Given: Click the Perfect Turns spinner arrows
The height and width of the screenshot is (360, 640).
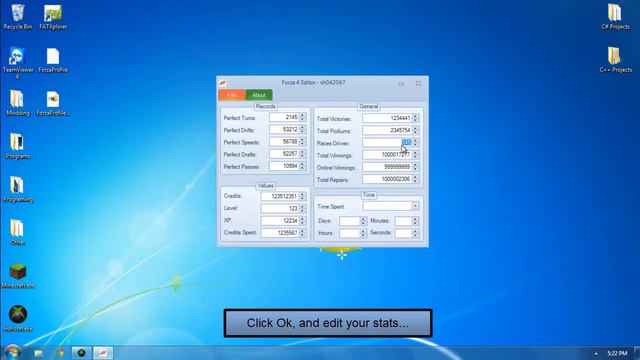Looking at the screenshot, I should (302, 118).
